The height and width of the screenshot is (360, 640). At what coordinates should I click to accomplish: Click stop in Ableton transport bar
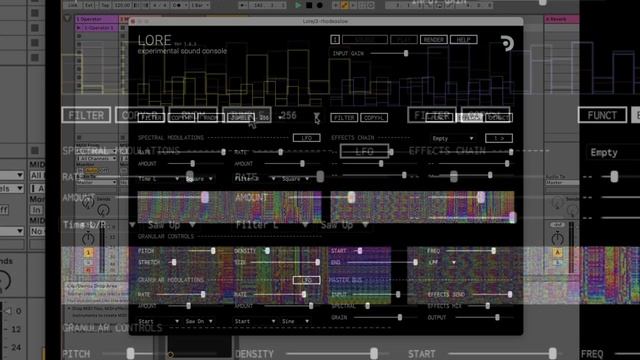(309, 5)
